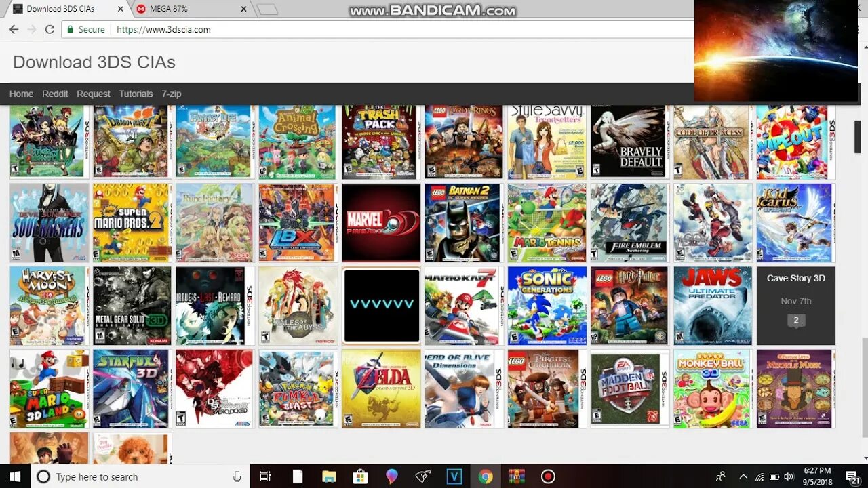
Task: Open the WinRAR taskbar icon
Action: [517, 476]
